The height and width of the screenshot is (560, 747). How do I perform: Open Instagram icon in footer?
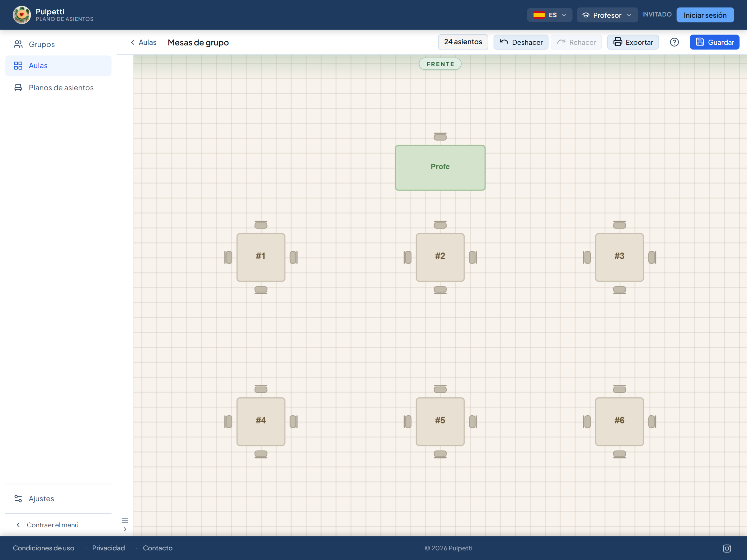coord(727,548)
